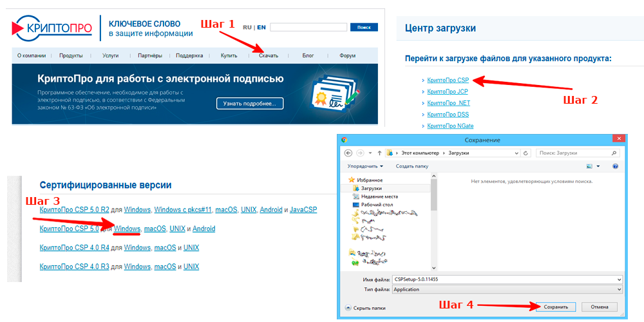Click Этот компьютер in the path
This screenshot has width=644, height=322.
tap(419, 153)
